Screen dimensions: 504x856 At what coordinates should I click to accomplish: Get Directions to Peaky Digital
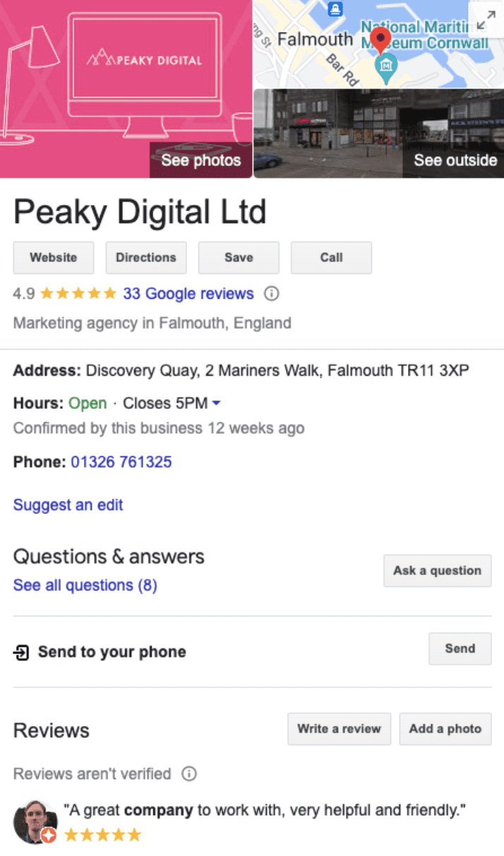pyautogui.click(x=146, y=258)
